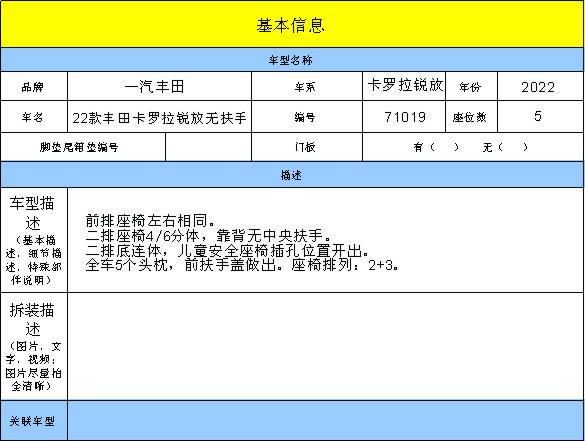Viewport: 585px width, 441px height.
Task: Select the brand cell 一汽丰田
Action: [159, 86]
